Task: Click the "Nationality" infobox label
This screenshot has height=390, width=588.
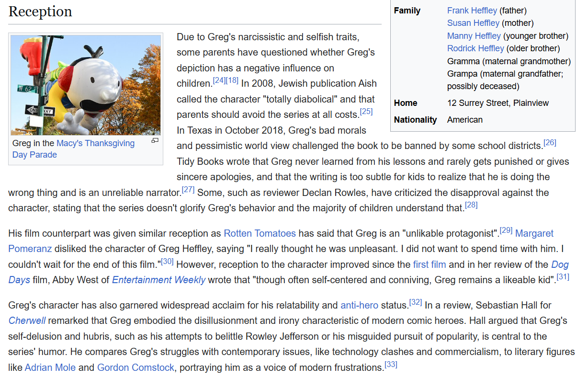Action: (415, 120)
